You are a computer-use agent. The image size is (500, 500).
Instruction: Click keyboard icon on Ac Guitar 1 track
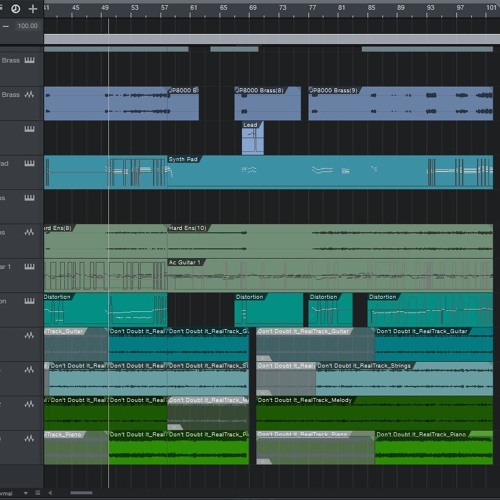click(x=29, y=267)
